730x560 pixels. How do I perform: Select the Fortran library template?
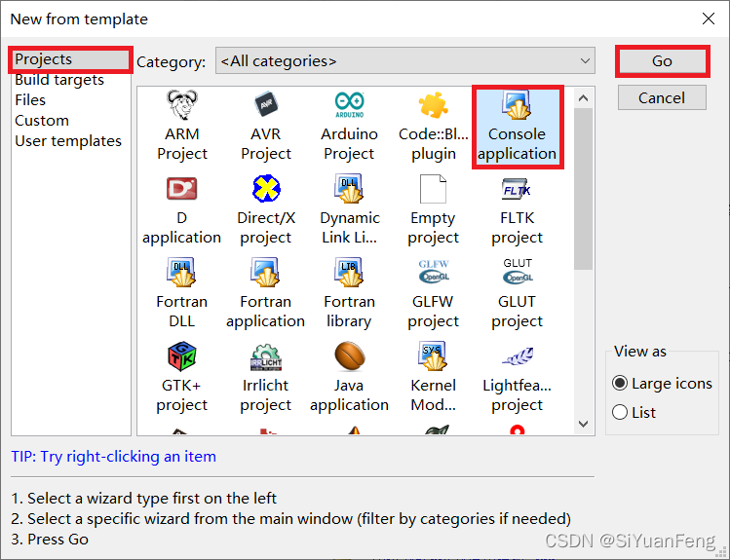point(349,294)
